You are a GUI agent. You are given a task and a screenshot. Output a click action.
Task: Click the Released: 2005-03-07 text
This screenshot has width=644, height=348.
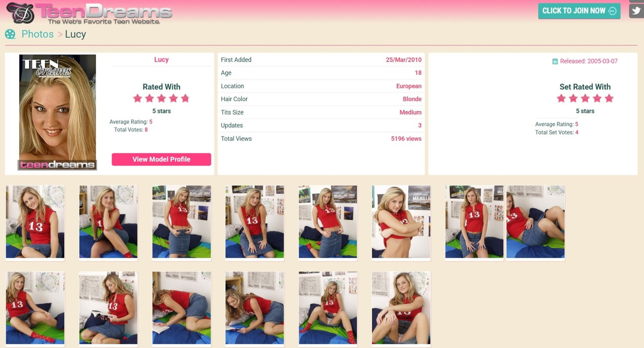pyautogui.click(x=589, y=61)
